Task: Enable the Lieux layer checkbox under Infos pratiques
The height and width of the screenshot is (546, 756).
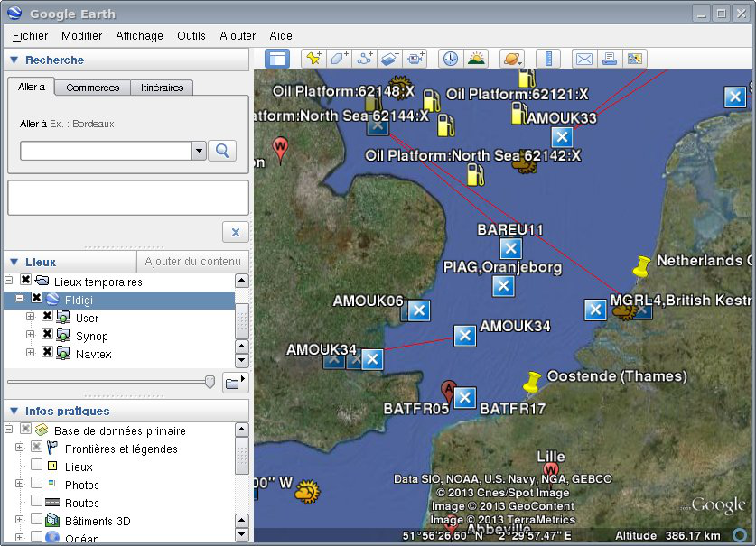Action: pyautogui.click(x=37, y=465)
